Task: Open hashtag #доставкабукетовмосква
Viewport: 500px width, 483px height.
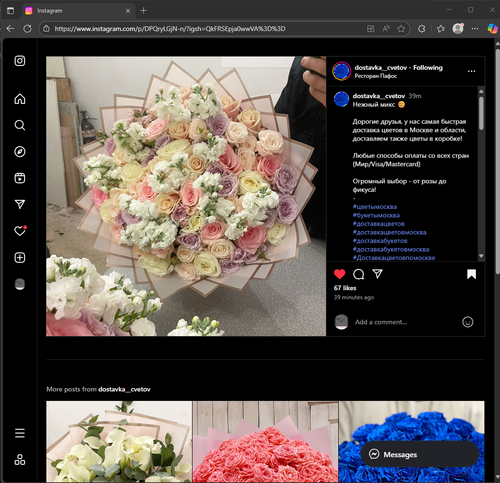Action: (x=391, y=249)
